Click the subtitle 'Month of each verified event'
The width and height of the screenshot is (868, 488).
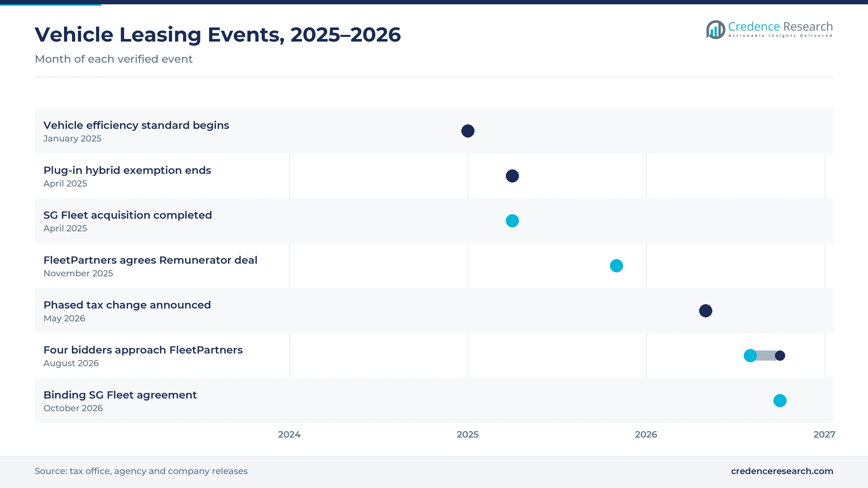click(x=114, y=59)
